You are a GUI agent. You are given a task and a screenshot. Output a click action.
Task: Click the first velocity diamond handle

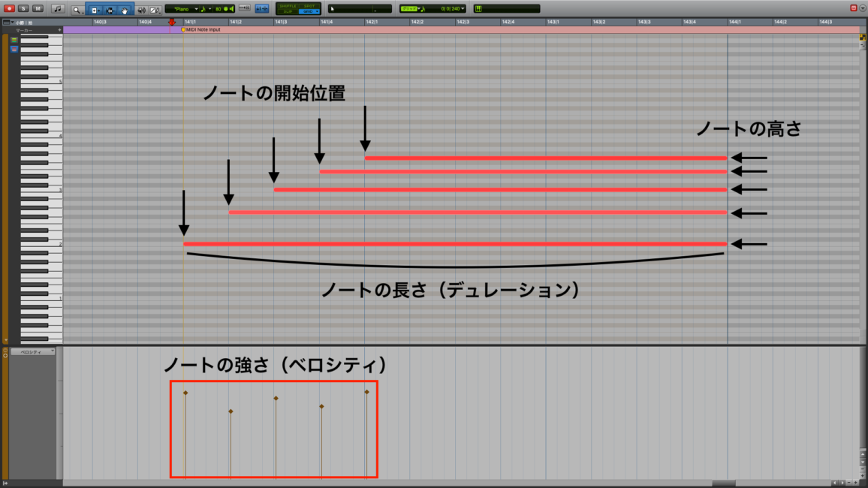click(185, 393)
